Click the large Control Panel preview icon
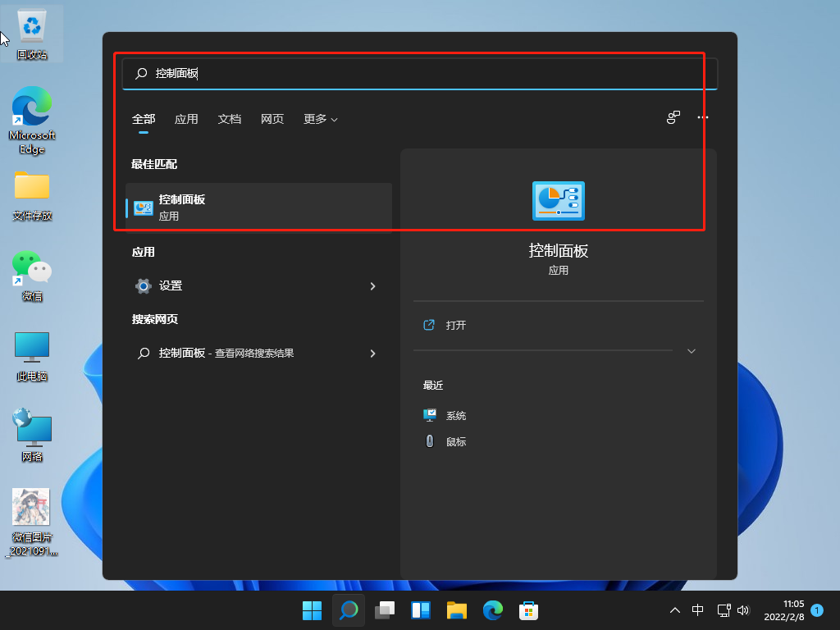 (559, 200)
